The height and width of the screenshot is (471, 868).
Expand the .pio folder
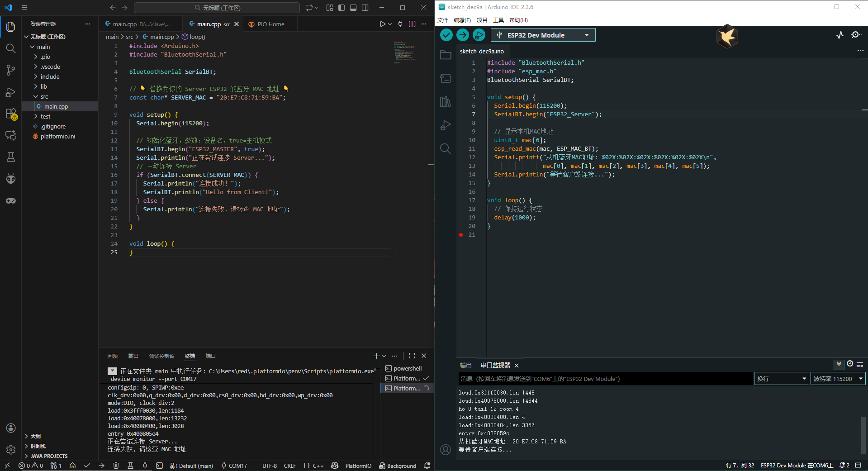[x=45, y=57]
